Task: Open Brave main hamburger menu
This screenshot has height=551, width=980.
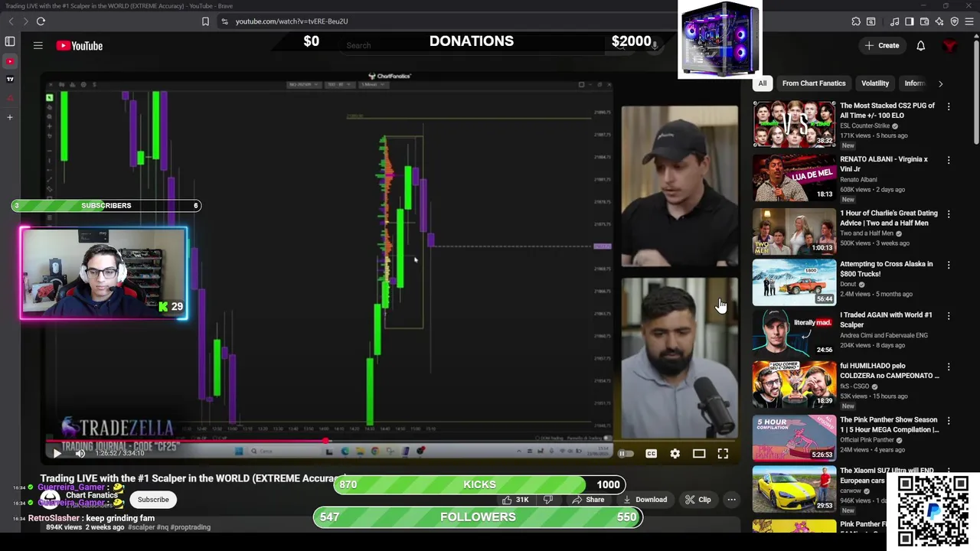Action: (x=969, y=21)
